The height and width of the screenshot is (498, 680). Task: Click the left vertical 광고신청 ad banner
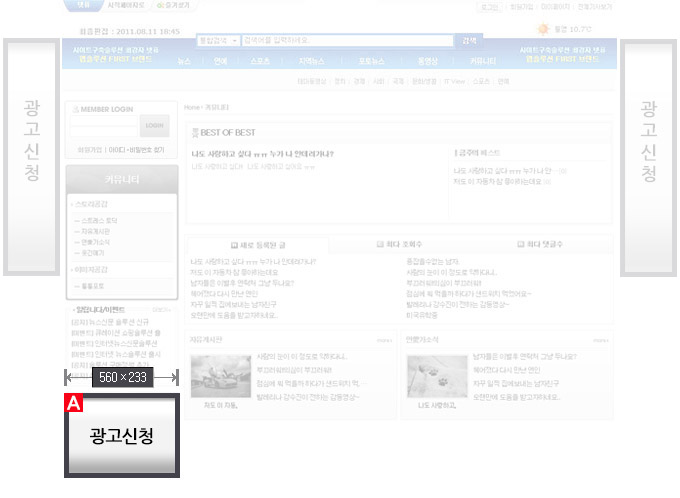coord(32,155)
